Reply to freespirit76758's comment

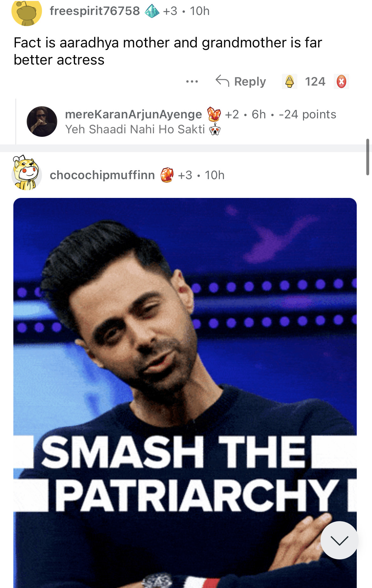point(241,81)
